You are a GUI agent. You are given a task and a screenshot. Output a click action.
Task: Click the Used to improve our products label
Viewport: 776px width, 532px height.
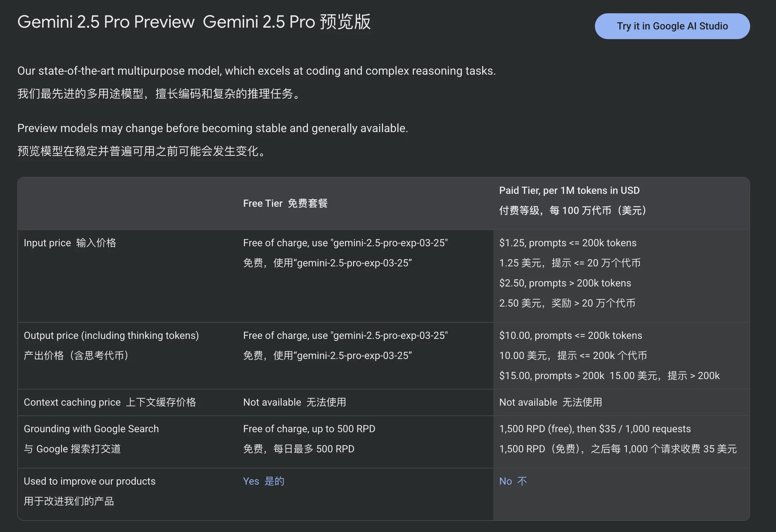click(89, 481)
